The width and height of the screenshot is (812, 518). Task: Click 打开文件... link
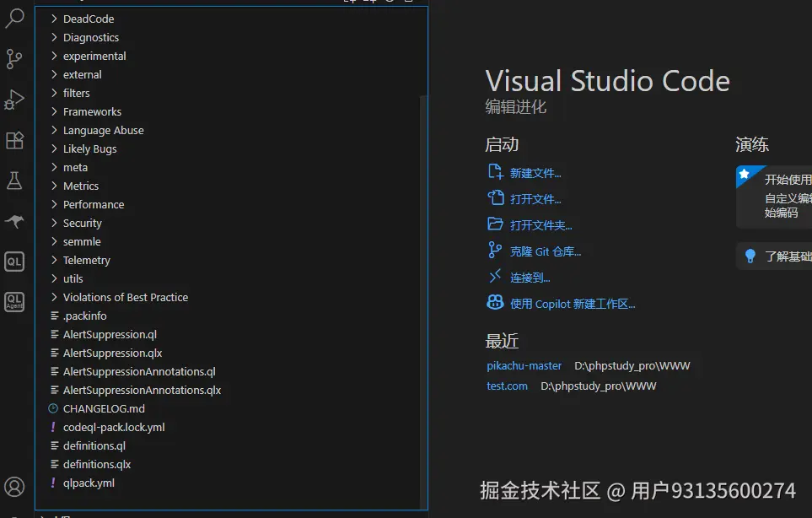535,199
